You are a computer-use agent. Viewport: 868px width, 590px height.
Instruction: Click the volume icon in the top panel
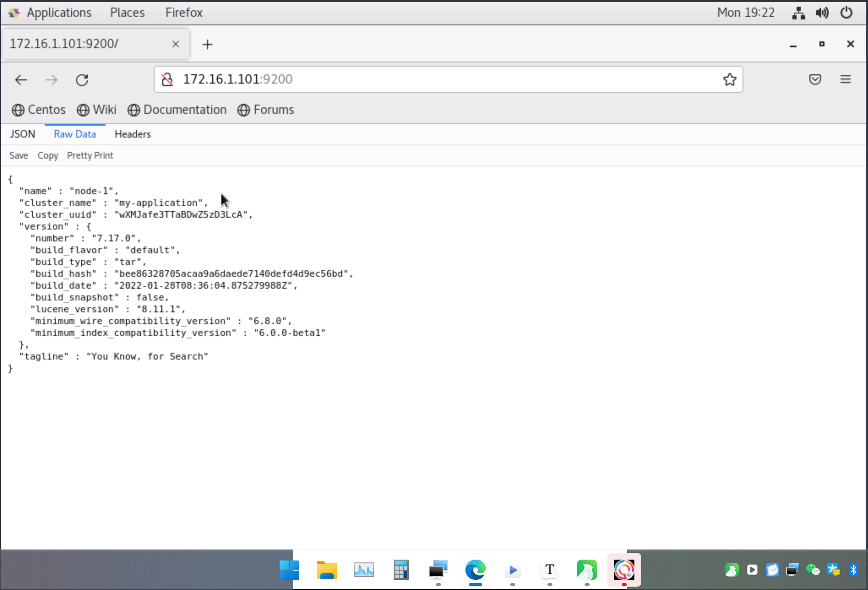822,12
